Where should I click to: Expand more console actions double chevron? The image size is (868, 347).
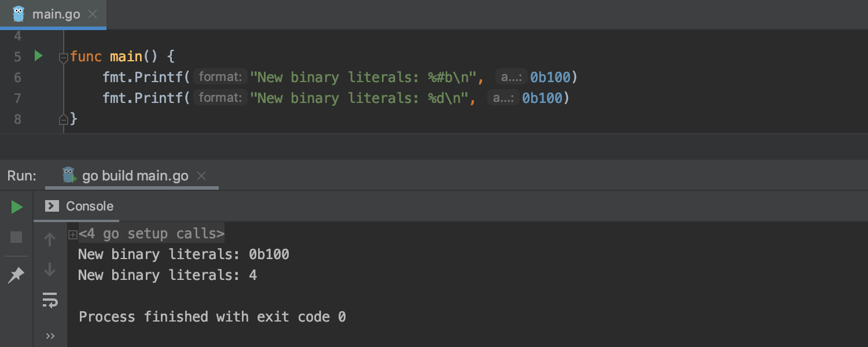[50, 336]
